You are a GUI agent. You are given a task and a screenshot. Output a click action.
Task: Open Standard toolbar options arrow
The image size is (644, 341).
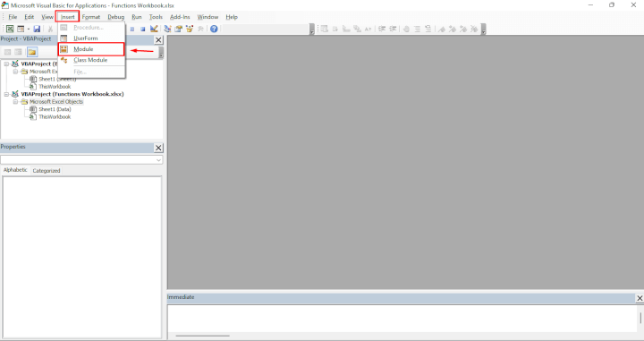(312, 30)
